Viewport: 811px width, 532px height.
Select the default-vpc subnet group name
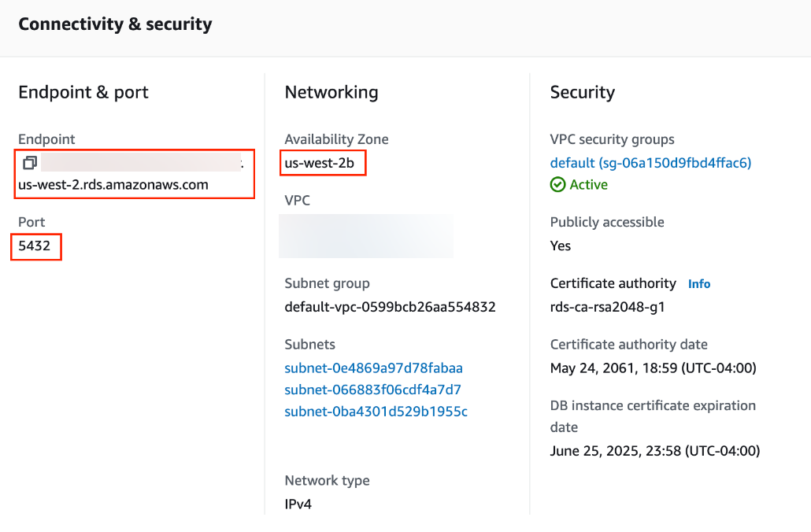(390, 306)
